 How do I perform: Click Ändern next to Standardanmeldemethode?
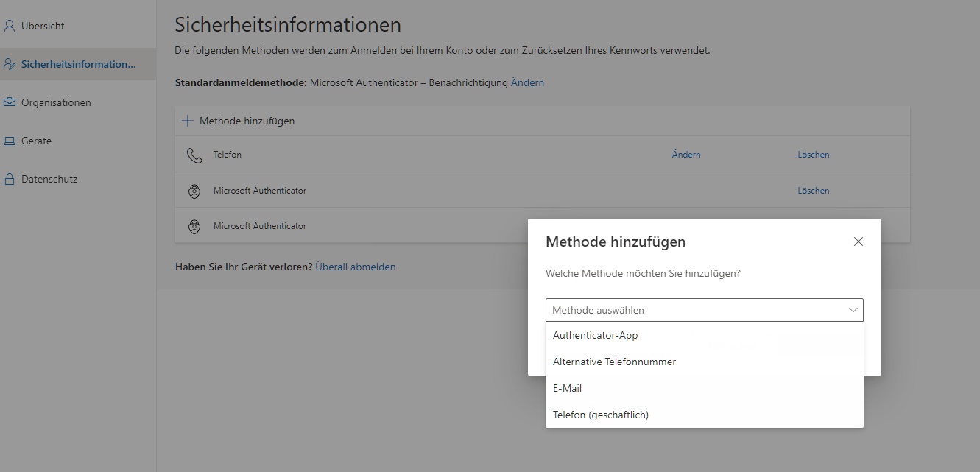point(528,82)
